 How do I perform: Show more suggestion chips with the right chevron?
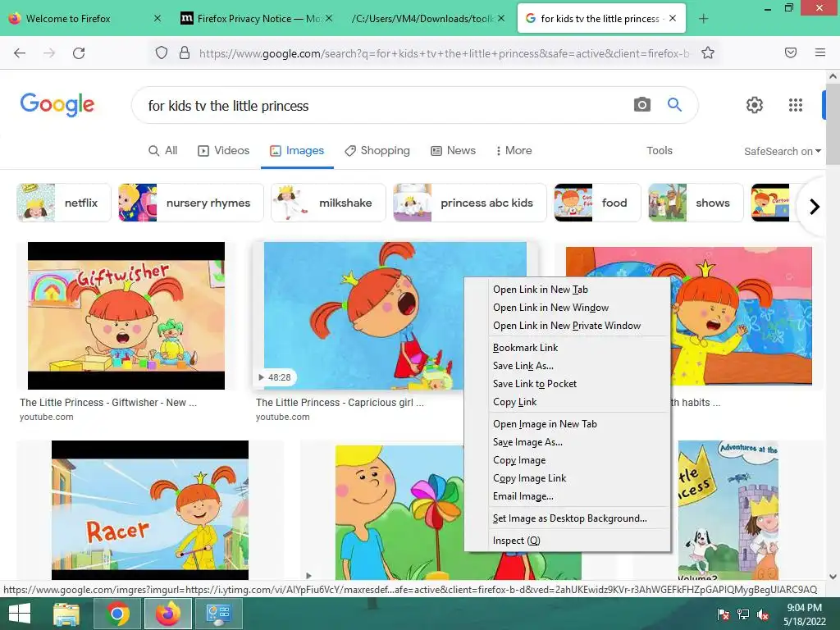click(x=815, y=206)
